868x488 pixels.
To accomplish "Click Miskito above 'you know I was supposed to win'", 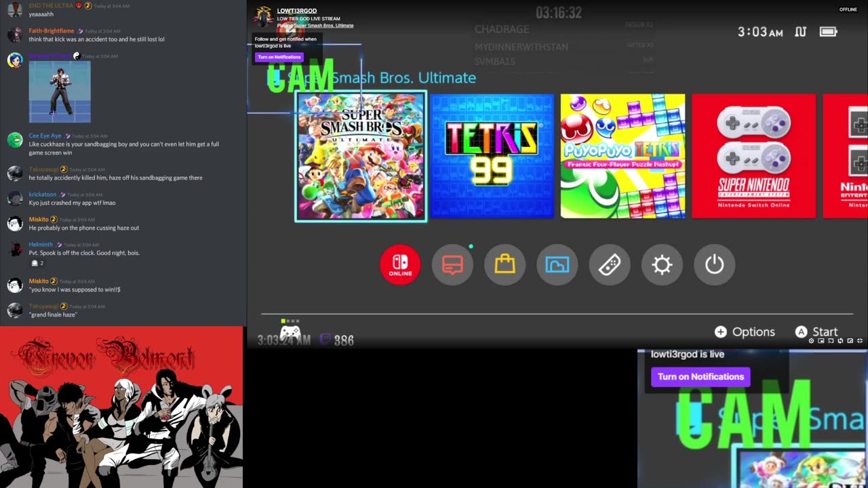I will (x=39, y=281).
